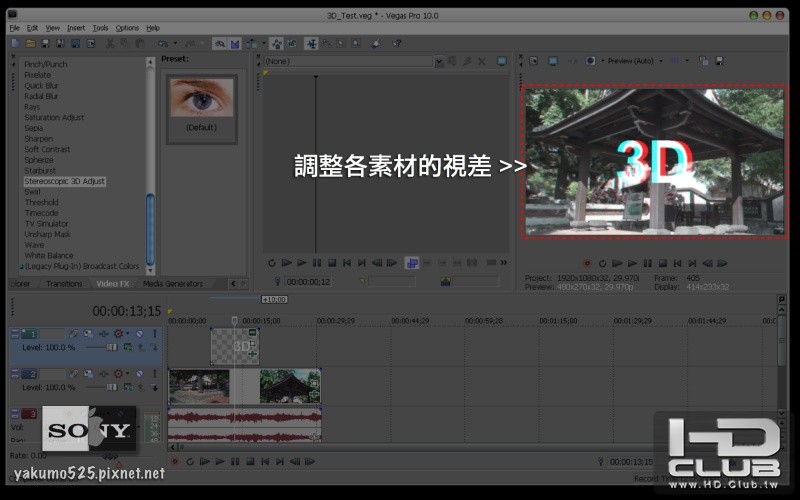Open the File menu
Screen dimensions: 800x500
coord(15,28)
